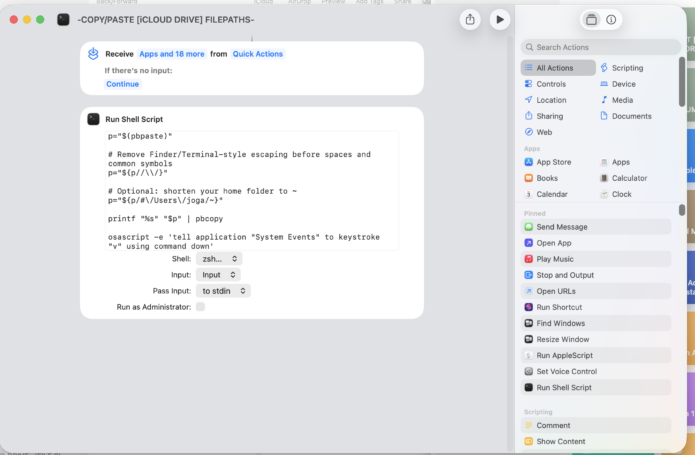
Task: Click the Quick Actions token
Action: click(x=258, y=54)
